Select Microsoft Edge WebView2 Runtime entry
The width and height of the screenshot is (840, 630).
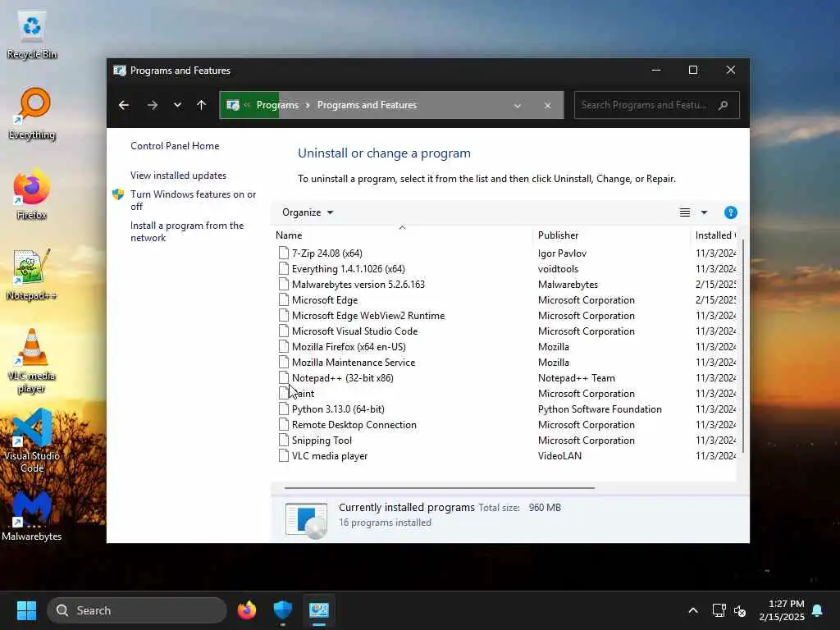coord(506,316)
